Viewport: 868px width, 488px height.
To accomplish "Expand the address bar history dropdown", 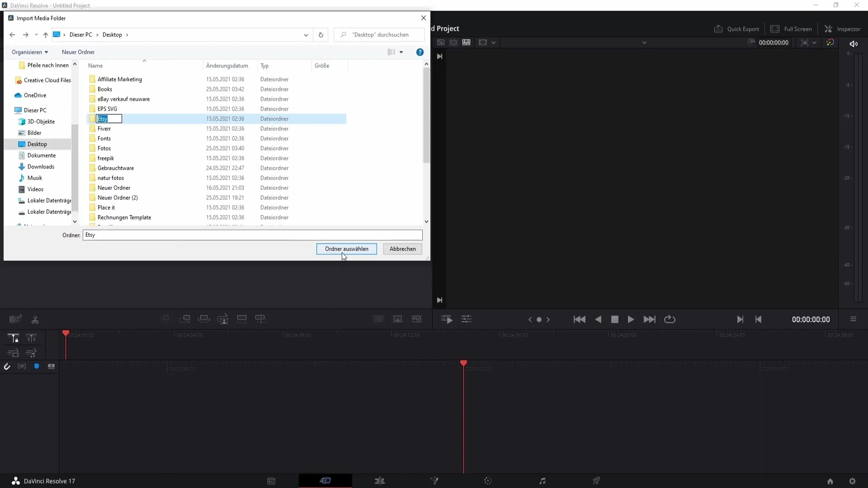I will 306,35.
